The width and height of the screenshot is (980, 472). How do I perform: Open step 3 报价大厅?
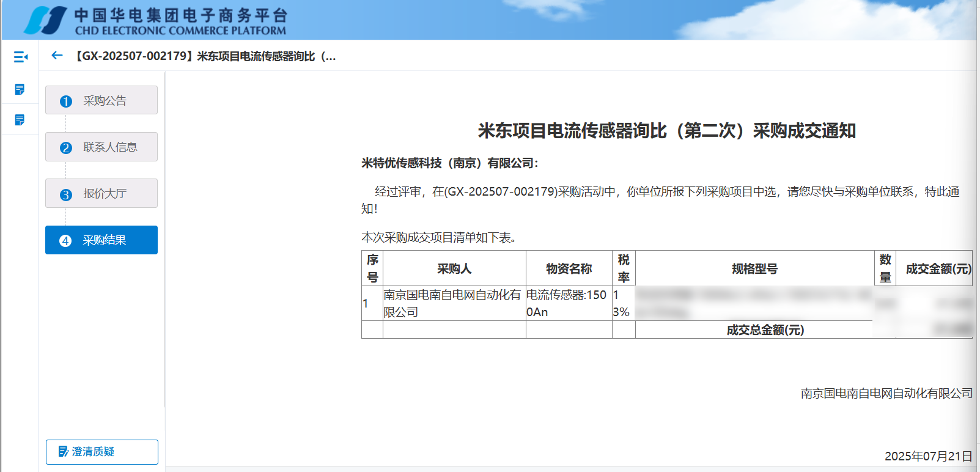101,194
